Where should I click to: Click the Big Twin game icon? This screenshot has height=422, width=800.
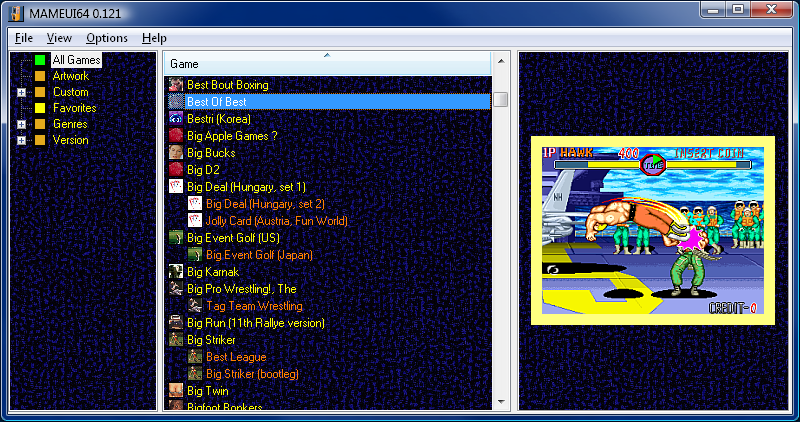tap(176, 391)
